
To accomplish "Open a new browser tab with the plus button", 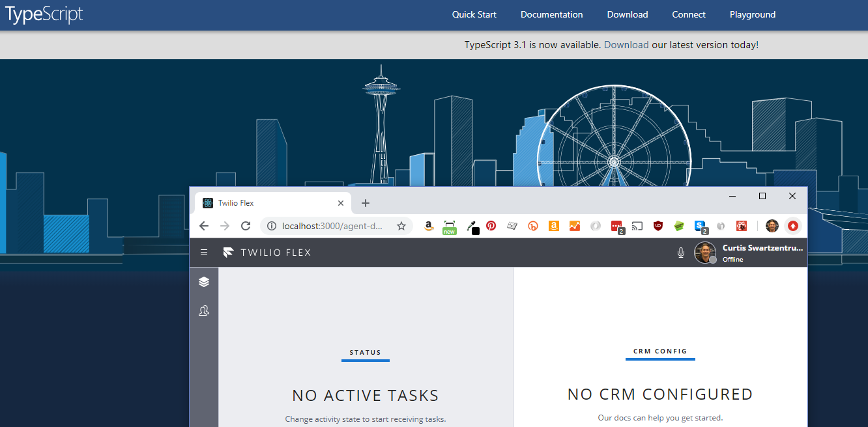I will click(366, 203).
